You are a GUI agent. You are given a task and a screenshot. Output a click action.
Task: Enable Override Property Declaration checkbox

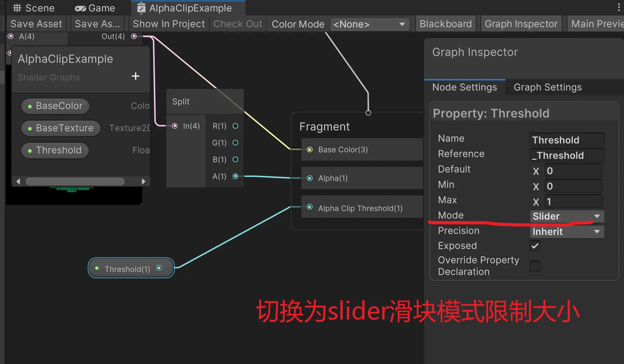click(535, 266)
